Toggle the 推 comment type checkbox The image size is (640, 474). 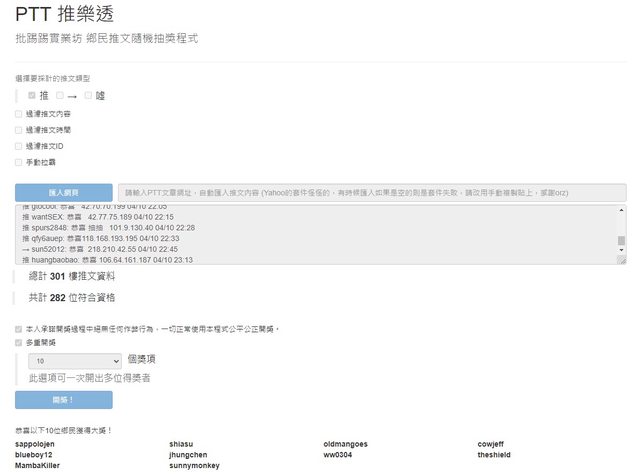[32, 95]
